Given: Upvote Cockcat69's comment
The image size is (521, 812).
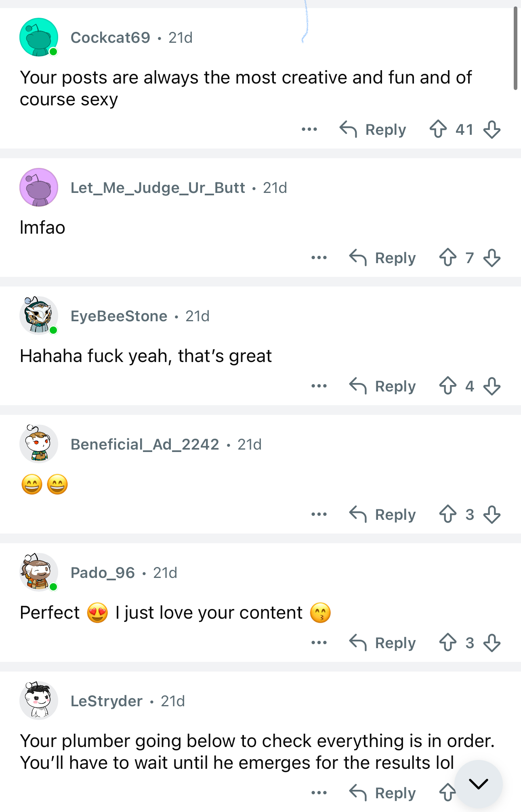Looking at the screenshot, I should click(x=438, y=130).
